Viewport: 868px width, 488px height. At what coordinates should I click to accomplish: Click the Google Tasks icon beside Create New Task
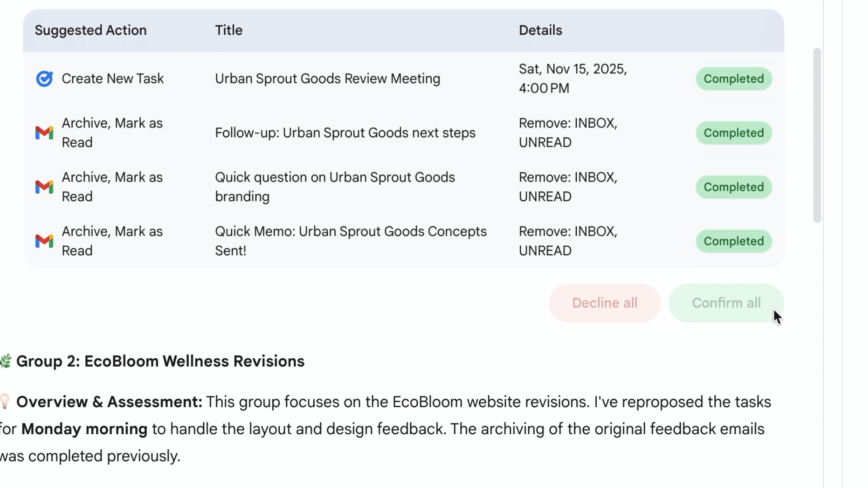(x=44, y=79)
